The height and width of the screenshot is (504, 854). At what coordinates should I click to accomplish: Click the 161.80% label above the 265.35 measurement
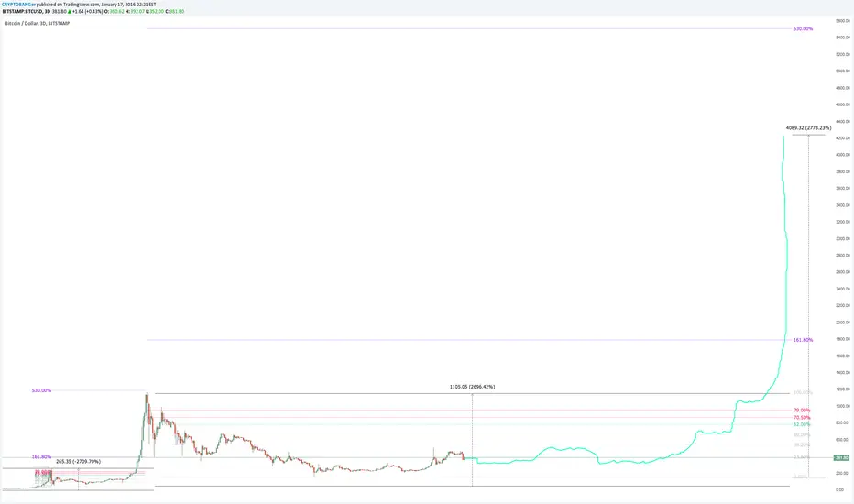point(41,457)
